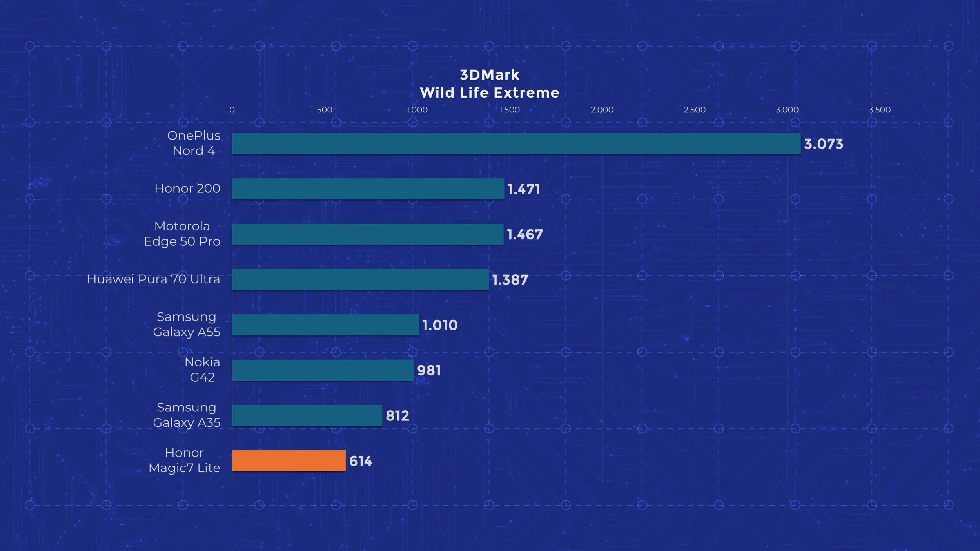Click the axis tick '500'
The height and width of the screenshot is (551, 980).
click(x=325, y=110)
